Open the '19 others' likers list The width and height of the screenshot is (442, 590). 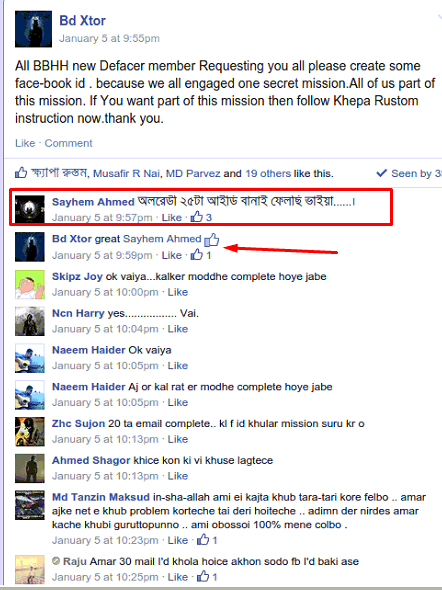[268, 173]
